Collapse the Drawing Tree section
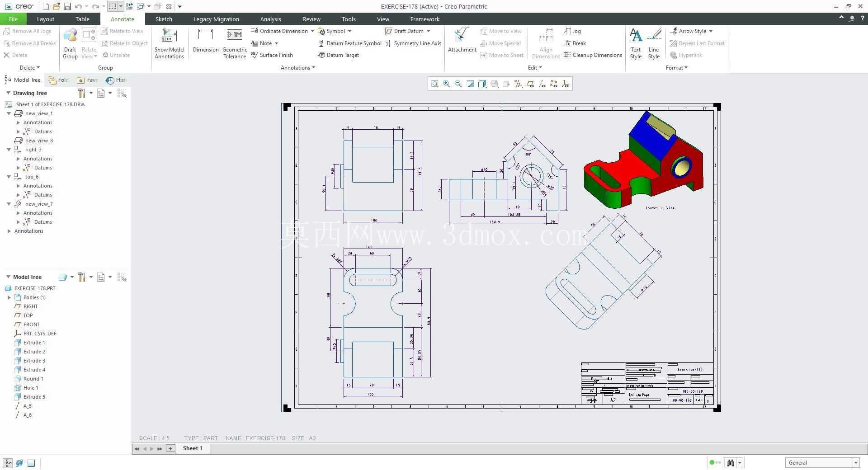The image size is (868, 470). (8, 93)
